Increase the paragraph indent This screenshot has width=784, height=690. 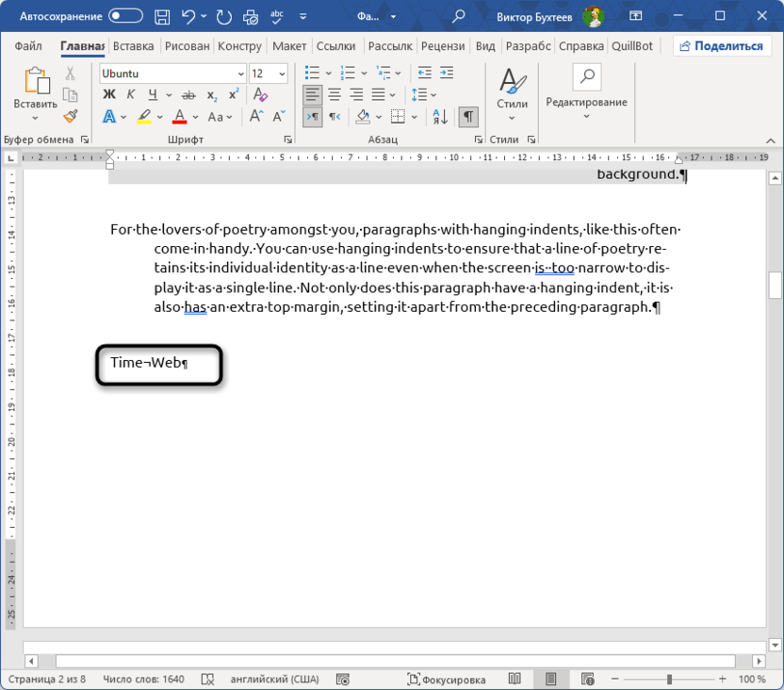pyautogui.click(x=448, y=73)
